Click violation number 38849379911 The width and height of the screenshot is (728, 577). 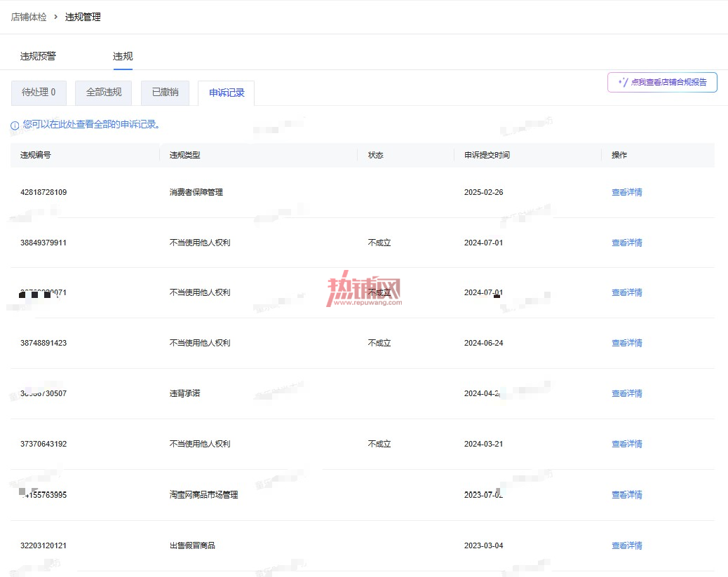[43, 243]
